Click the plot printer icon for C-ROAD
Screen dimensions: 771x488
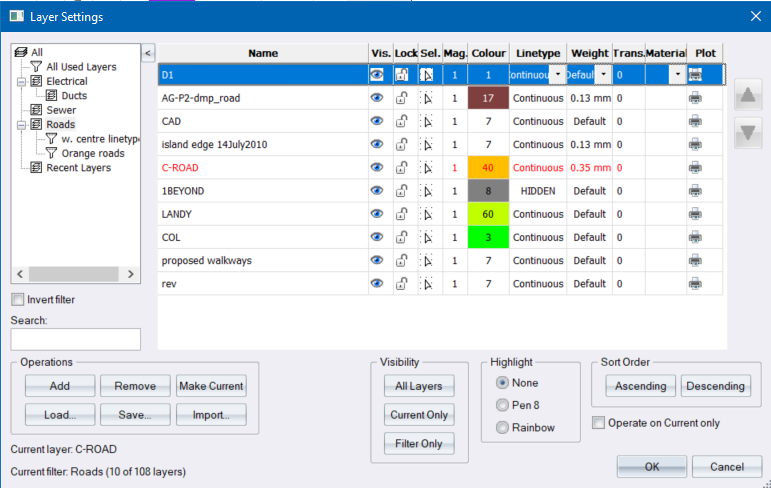[695, 167]
